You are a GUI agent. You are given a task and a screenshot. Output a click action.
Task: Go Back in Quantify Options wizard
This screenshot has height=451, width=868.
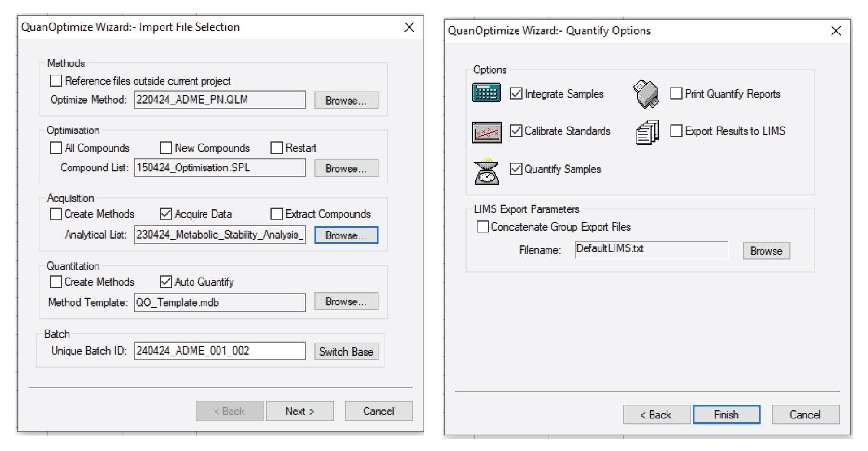click(656, 415)
